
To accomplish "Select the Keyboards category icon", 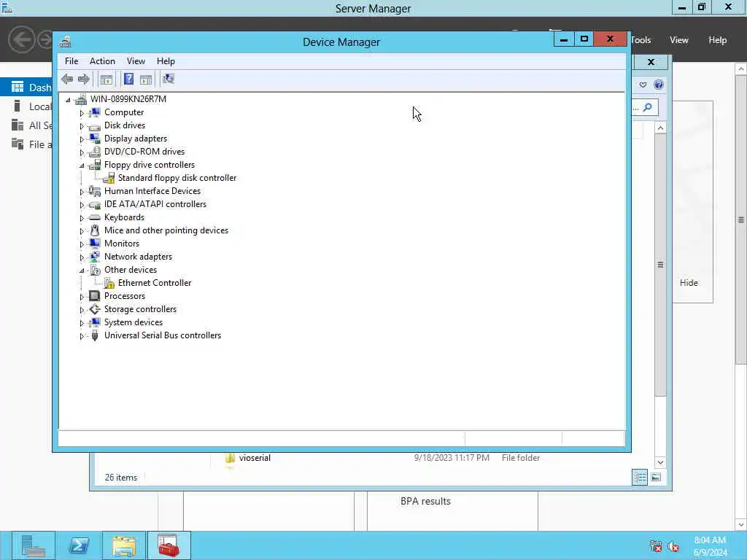I will click(x=95, y=217).
